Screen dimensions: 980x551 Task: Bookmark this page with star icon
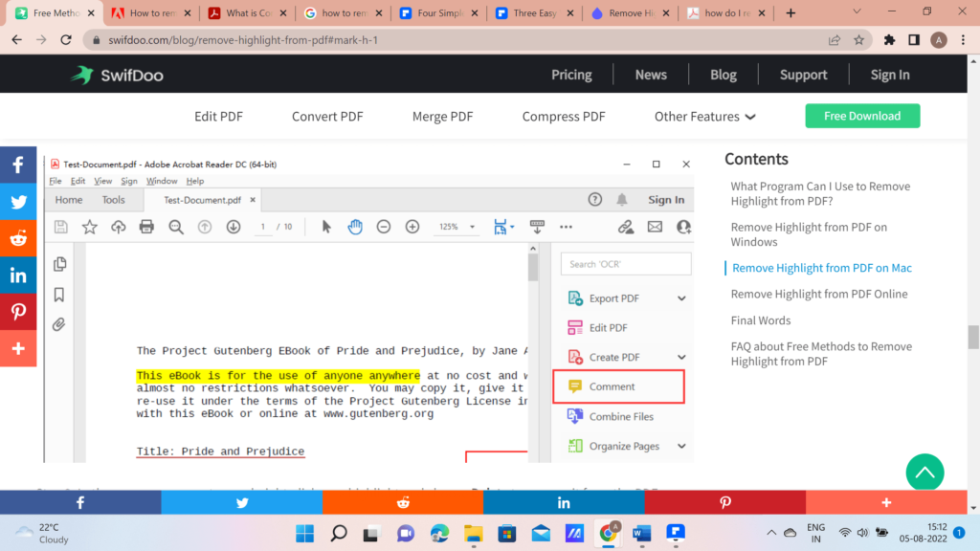tap(858, 40)
